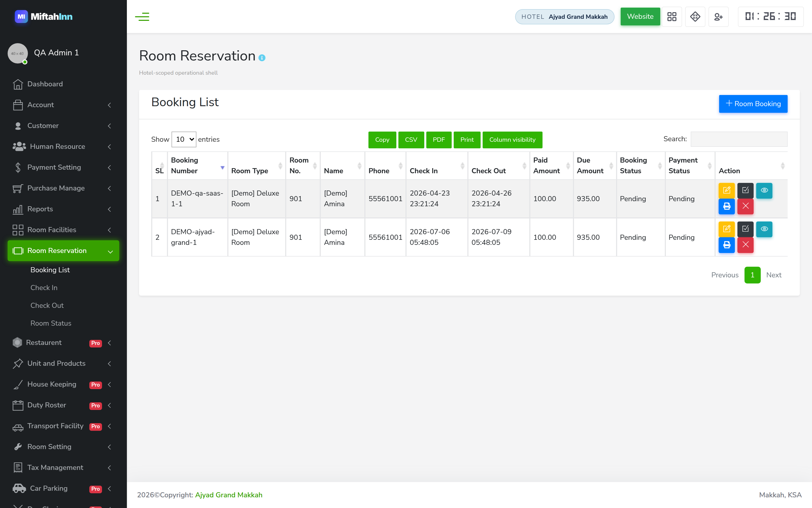Expand the Purchase Manage menu
Screen dimensions: 812x508
tap(63, 188)
